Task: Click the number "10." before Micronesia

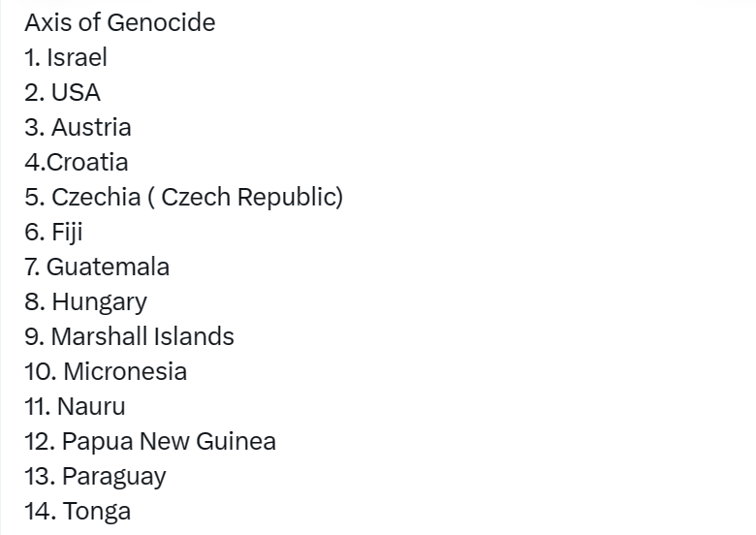Action: 41,371
